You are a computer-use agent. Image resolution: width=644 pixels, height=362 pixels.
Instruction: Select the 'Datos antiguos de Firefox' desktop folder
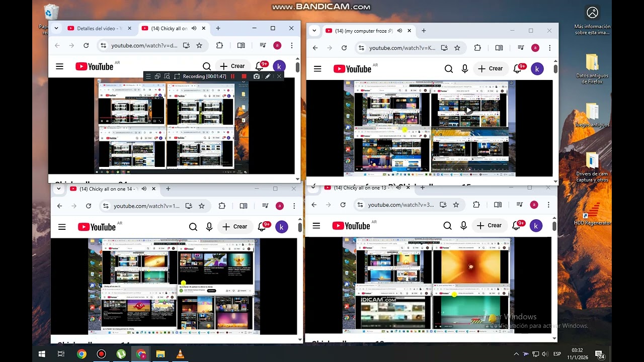pyautogui.click(x=592, y=68)
